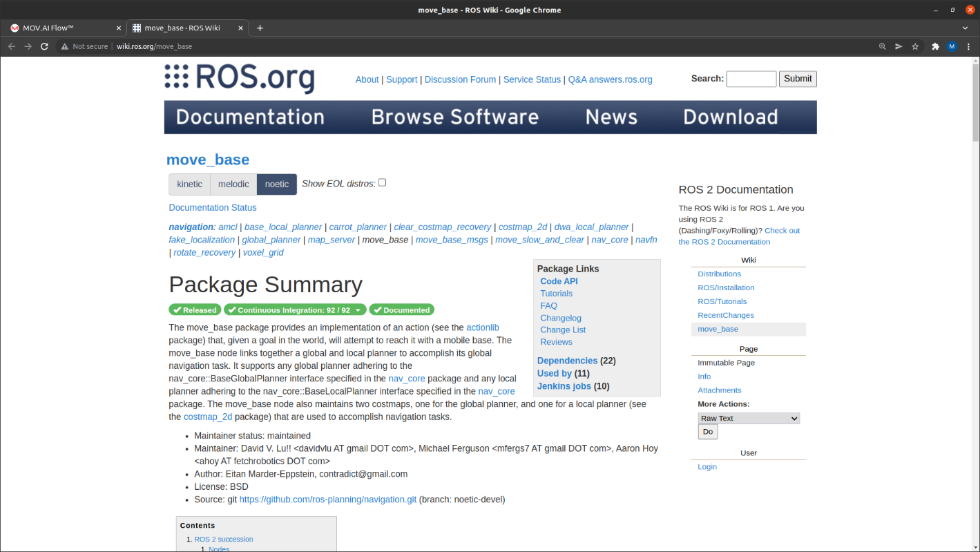The image size is (980, 552).
Task: Click the browser back arrow
Action: click(12, 46)
